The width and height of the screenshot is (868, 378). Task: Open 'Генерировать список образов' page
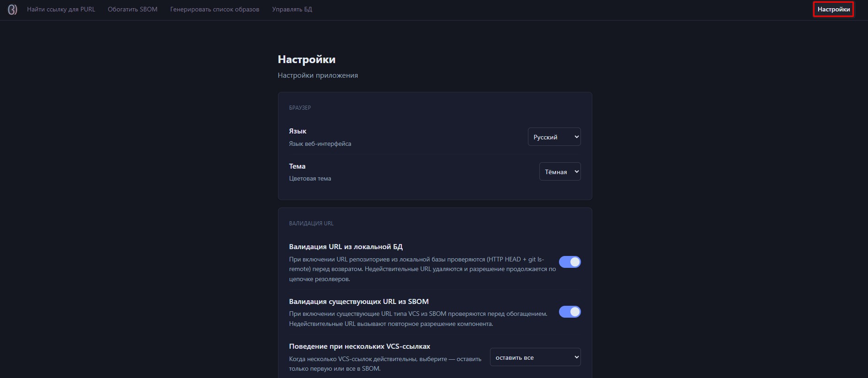pyautogui.click(x=215, y=9)
